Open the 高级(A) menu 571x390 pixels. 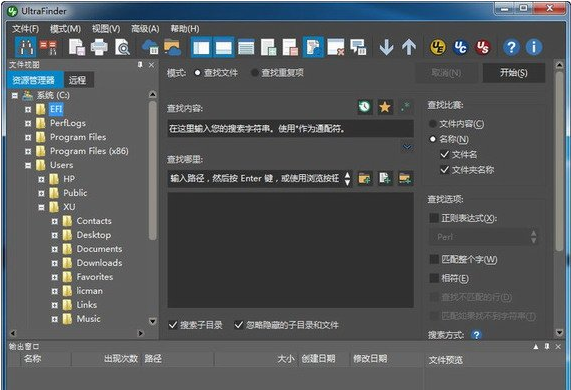pyautogui.click(x=145, y=29)
